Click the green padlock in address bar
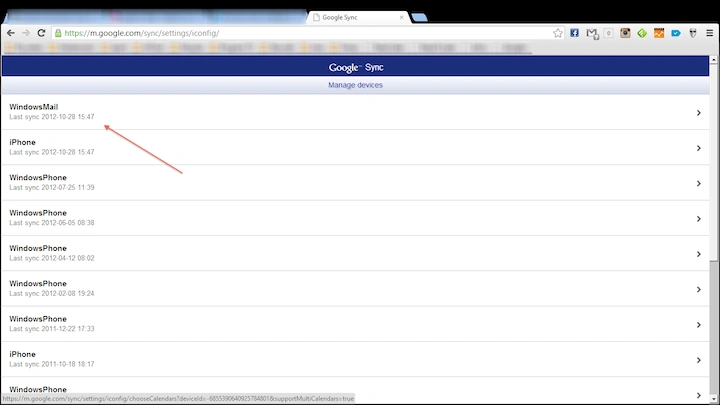 [x=58, y=33]
